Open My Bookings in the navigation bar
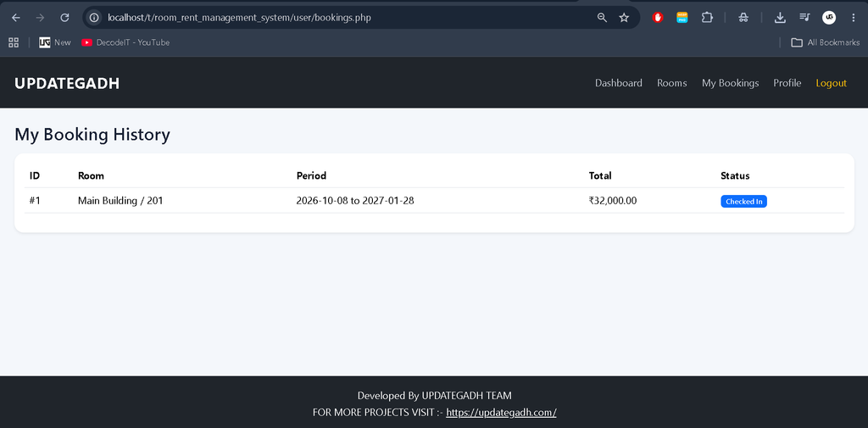The height and width of the screenshot is (428, 868). (x=730, y=83)
